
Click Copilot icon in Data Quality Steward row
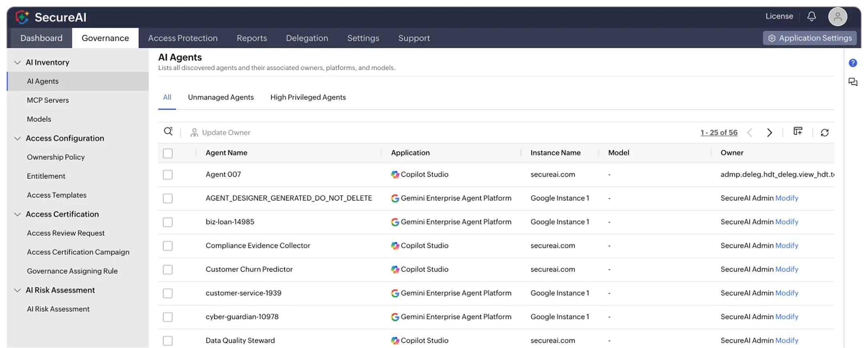tap(395, 340)
